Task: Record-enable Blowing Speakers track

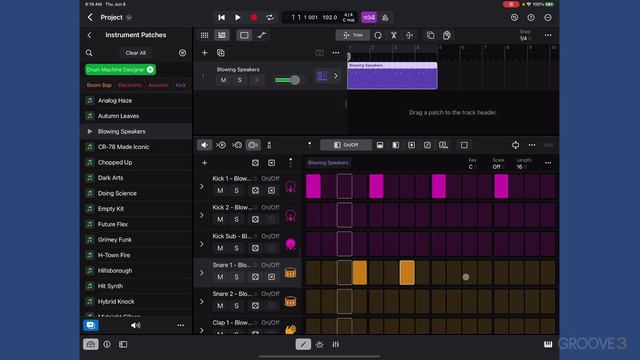Action: [257, 80]
